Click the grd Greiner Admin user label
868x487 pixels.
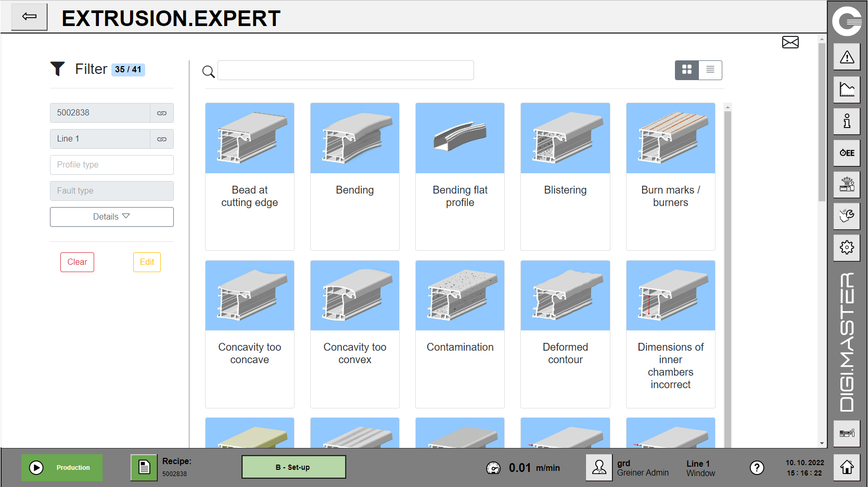pyautogui.click(x=643, y=468)
